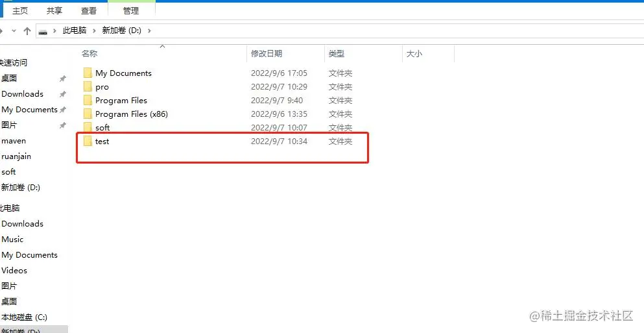Click 新加卷 (D:) breadcrumb in address bar
This screenshot has height=333, width=644.
click(121, 31)
